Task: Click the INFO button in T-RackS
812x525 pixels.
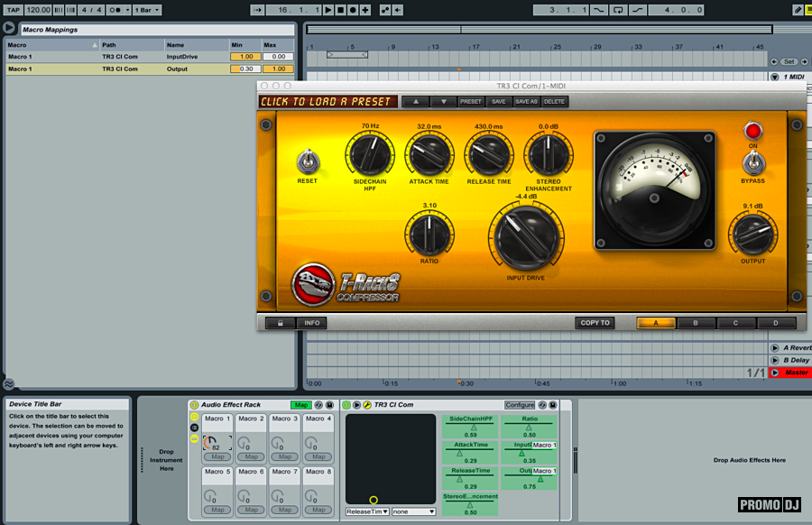Action: coord(312,323)
